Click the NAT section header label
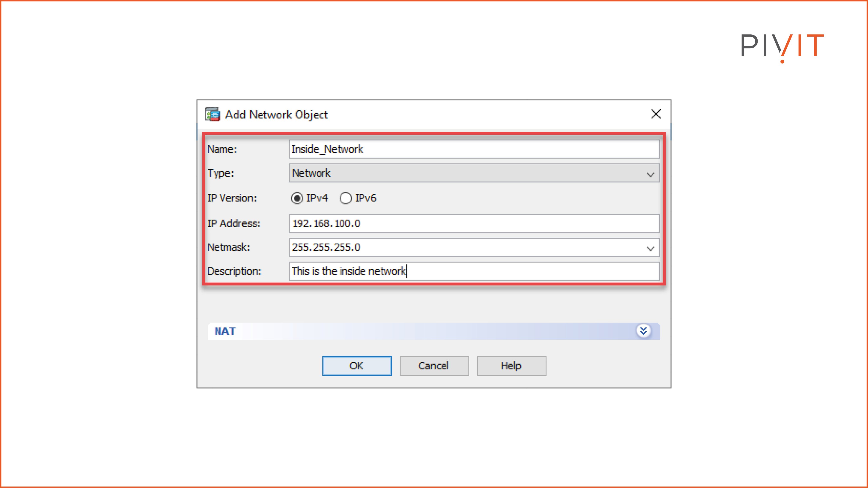This screenshot has height=488, width=868. [x=225, y=331]
